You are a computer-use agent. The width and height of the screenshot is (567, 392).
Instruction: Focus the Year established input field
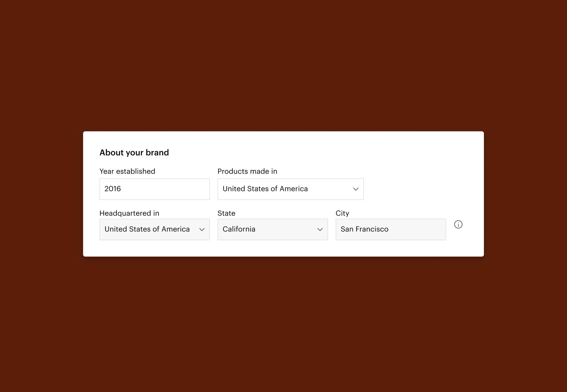tap(154, 189)
